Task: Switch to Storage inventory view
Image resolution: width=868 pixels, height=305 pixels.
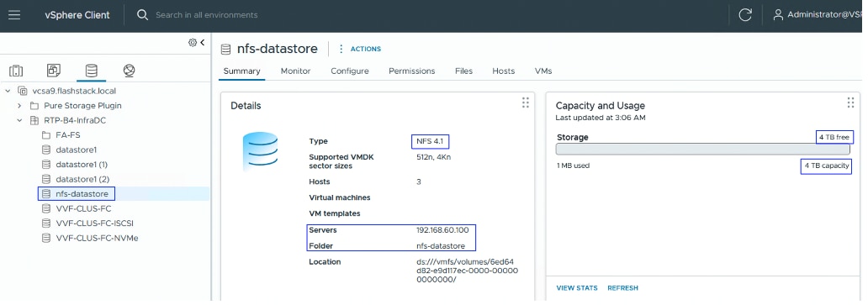Action: tap(92, 71)
